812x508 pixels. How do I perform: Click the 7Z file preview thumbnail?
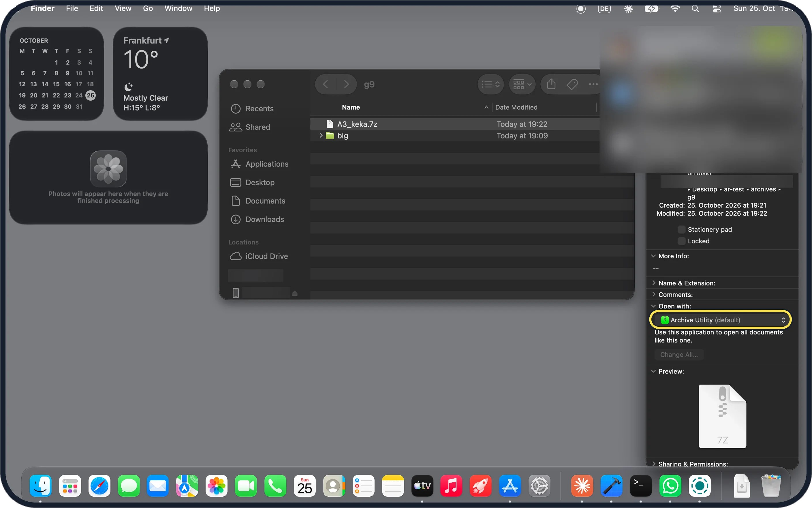722,416
